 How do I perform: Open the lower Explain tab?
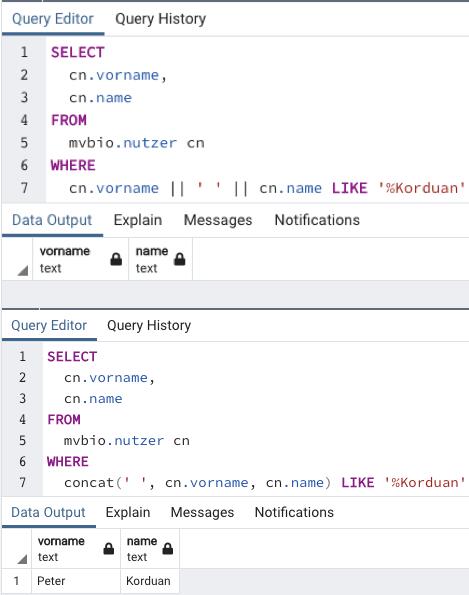pos(128,512)
